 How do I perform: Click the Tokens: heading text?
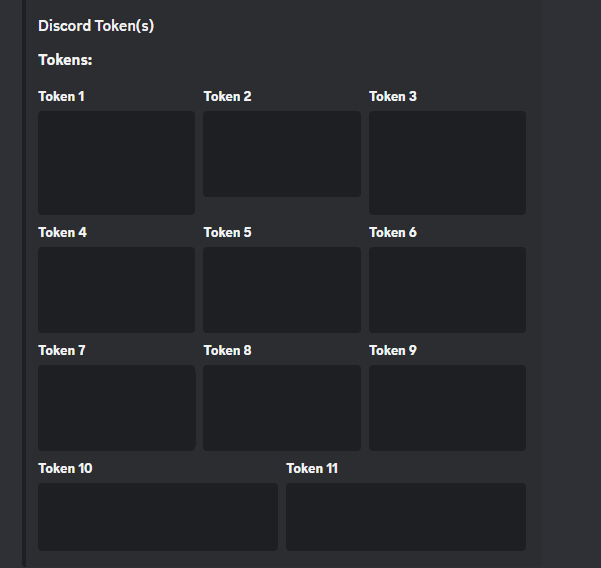click(65, 60)
